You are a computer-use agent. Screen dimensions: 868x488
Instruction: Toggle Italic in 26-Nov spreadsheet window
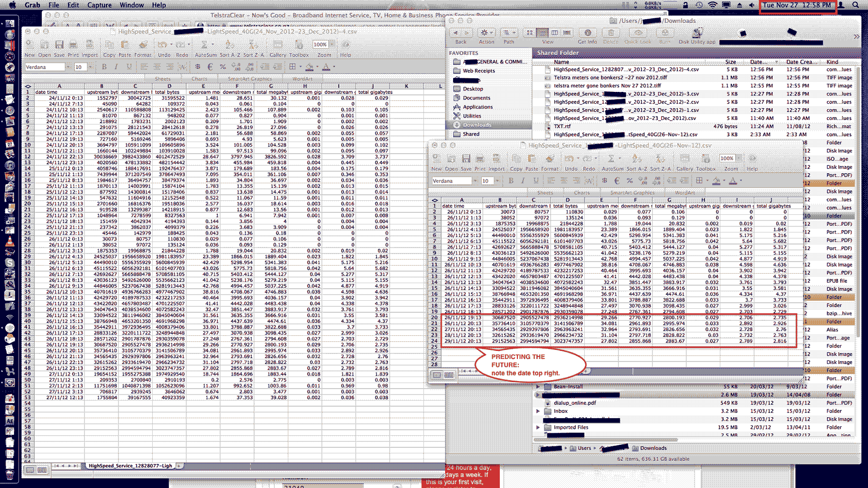tap(523, 181)
